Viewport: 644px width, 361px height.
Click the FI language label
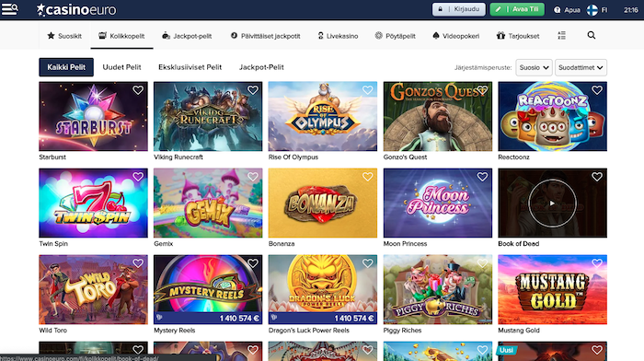point(604,10)
